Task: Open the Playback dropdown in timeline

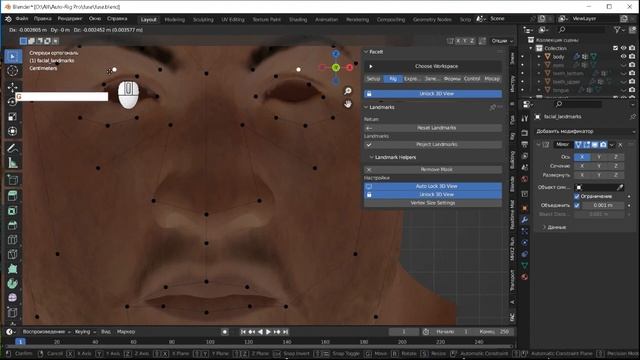Action: tap(46, 332)
